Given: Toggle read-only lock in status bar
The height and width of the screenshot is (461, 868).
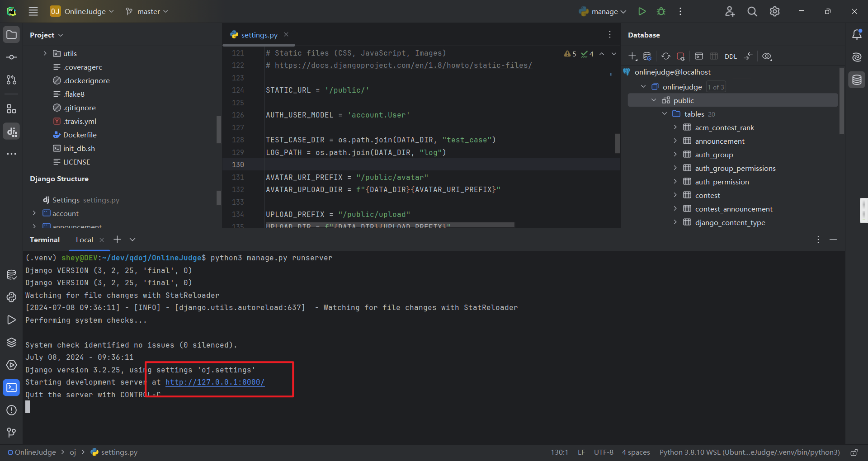Looking at the screenshot, I should coord(854,452).
